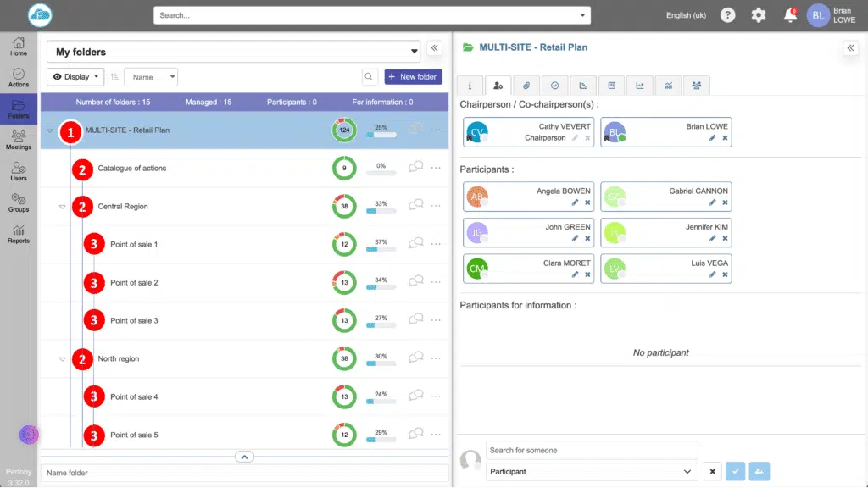The width and height of the screenshot is (868, 488).
Task: Open the Participant role dropdown
Action: [x=592, y=472]
